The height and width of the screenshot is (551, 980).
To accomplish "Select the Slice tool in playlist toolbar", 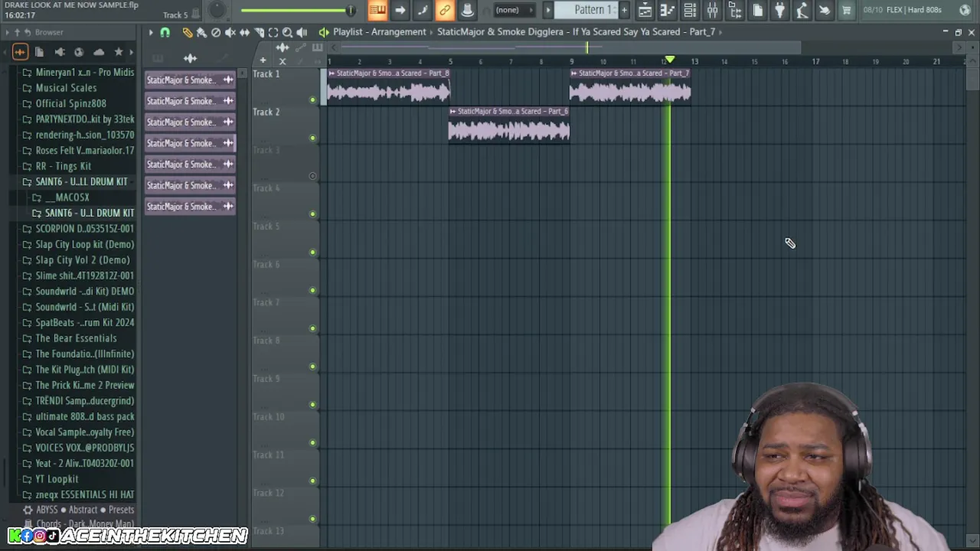I will point(260,32).
